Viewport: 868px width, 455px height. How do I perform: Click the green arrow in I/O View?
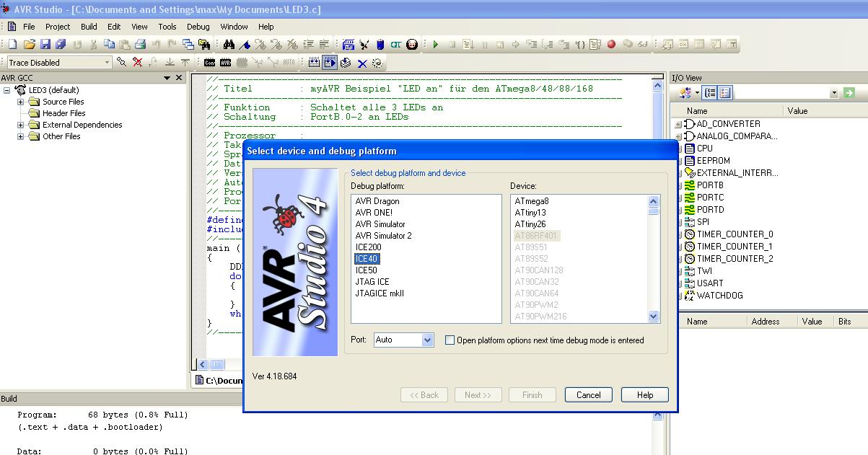[849, 92]
